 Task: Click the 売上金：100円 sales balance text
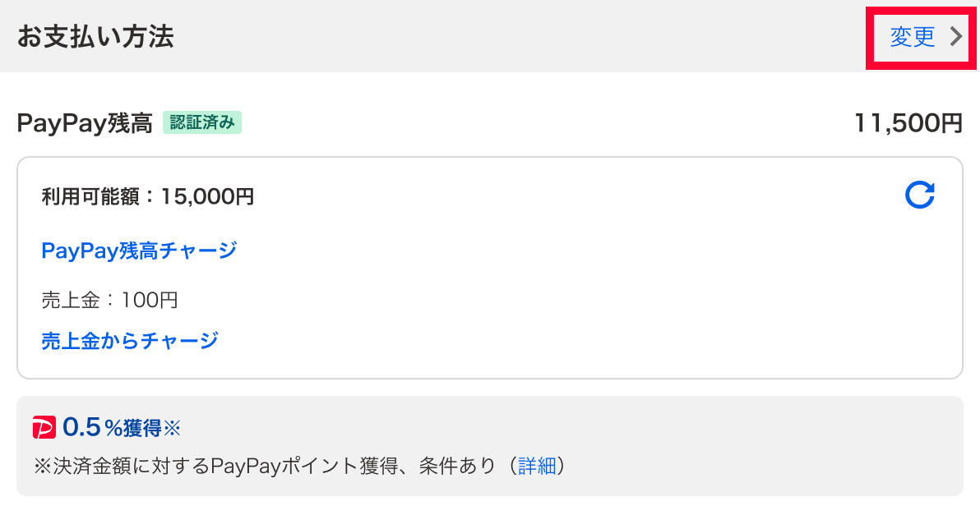(x=109, y=300)
